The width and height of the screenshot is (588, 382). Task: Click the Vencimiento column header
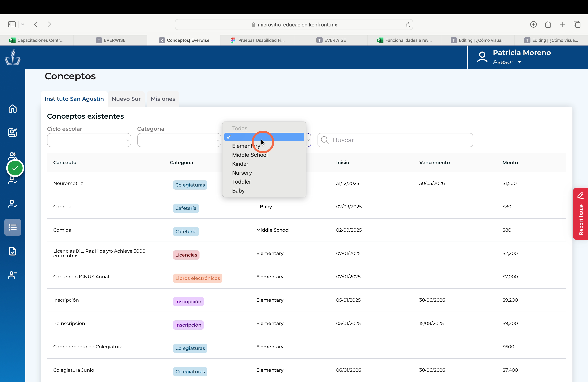(434, 162)
